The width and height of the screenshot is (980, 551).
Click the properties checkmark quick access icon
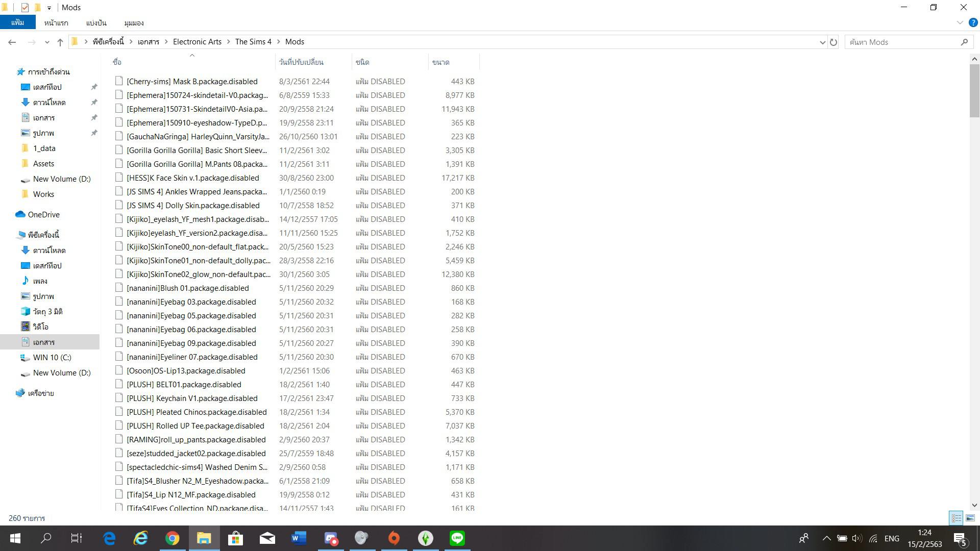pyautogui.click(x=24, y=8)
